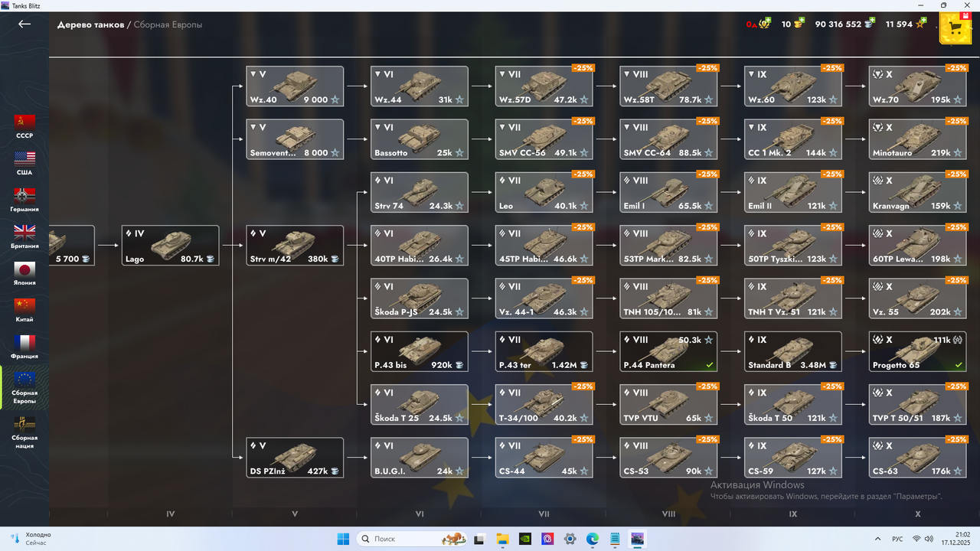Open the Wz.60 tank card
This screenshot has width=980, height=551.
tap(793, 86)
